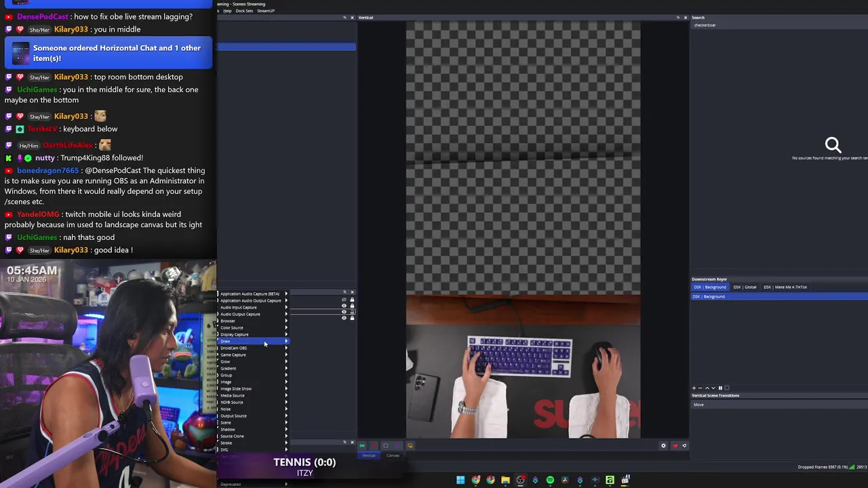Click Downstream Keyer square stop icon

point(726,388)
